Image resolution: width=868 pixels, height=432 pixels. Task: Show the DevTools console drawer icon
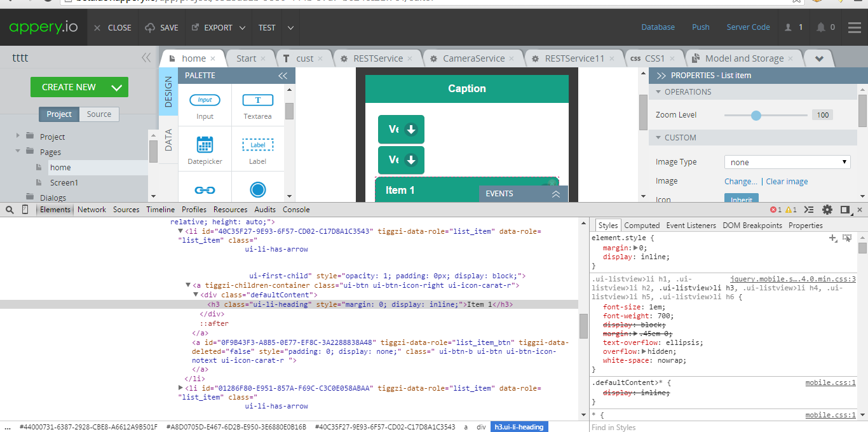pyautogui.click(x=809, y=210)
